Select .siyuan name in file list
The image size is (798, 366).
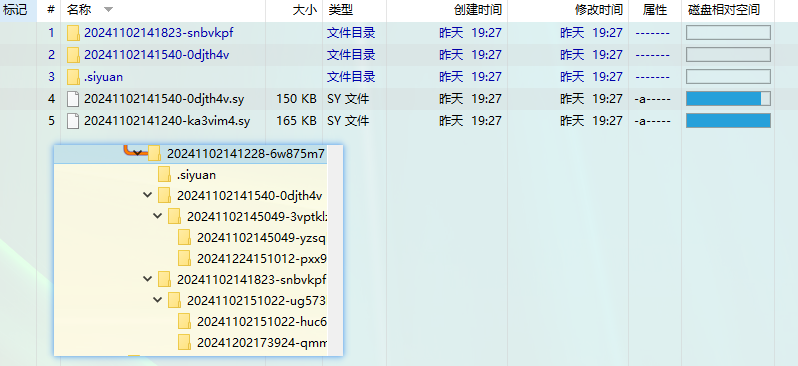click(x=103, y=77)
